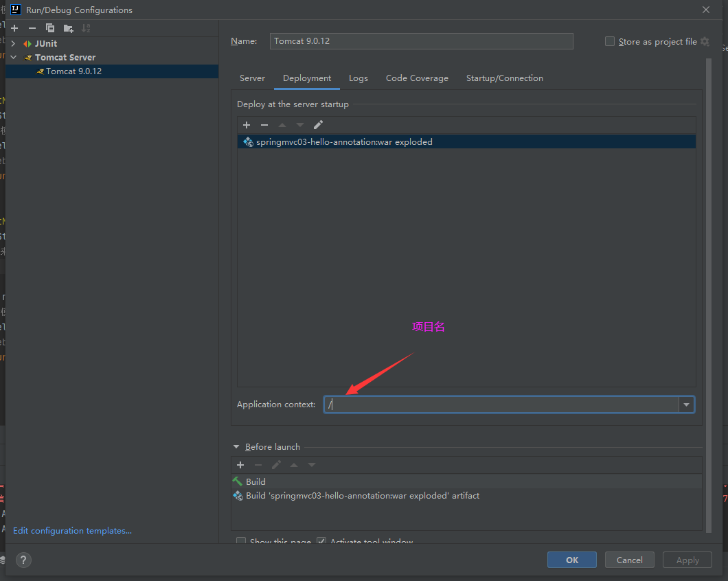
Task: Toggle the Show this page checkbox
Action: pos(241,540)
